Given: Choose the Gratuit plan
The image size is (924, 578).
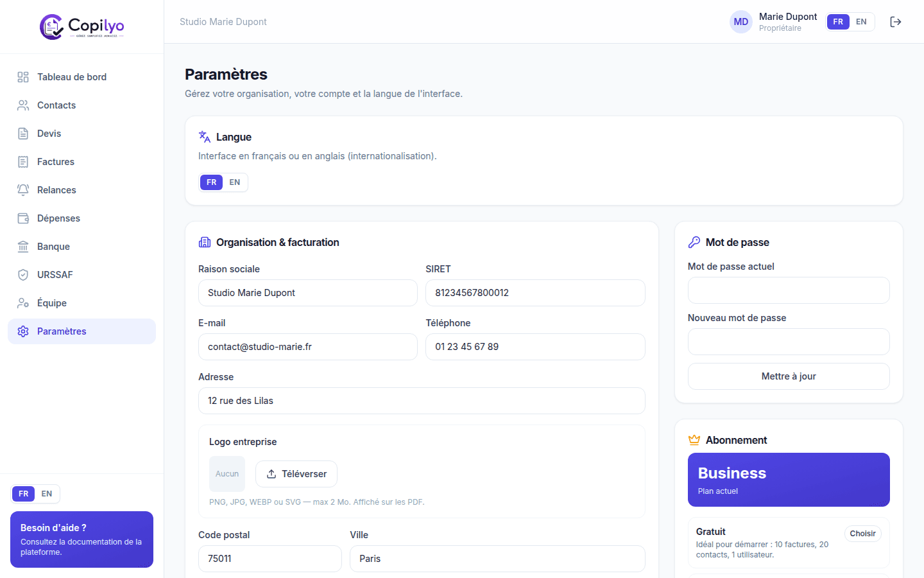Looking at the screenshot, I should coord(862,534).
